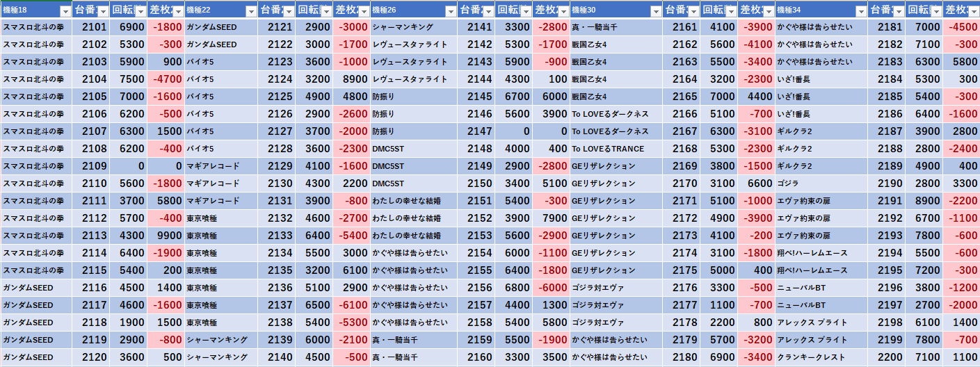Open the 機種18 column filter dropdown
The width and height of the screenshot is (980, 367).
[65, 11]
